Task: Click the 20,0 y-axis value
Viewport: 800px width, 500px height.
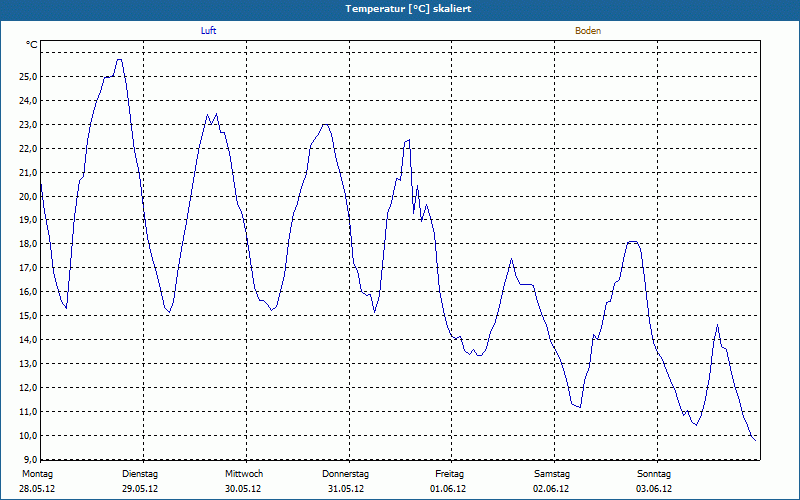Action: 29,196
